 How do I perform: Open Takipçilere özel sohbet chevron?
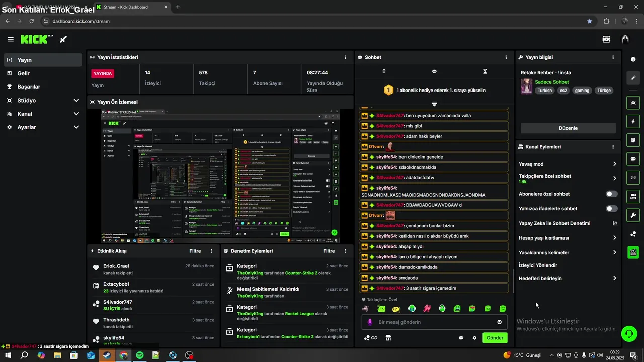coord(614,178)
